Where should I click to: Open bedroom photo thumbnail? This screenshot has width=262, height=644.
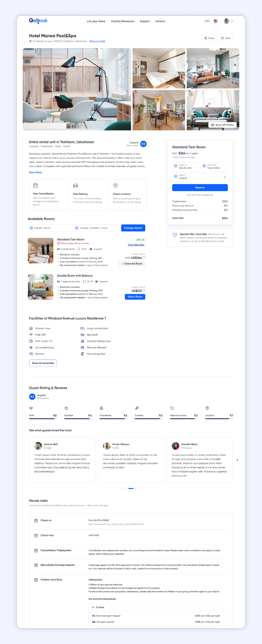point(159,68)
